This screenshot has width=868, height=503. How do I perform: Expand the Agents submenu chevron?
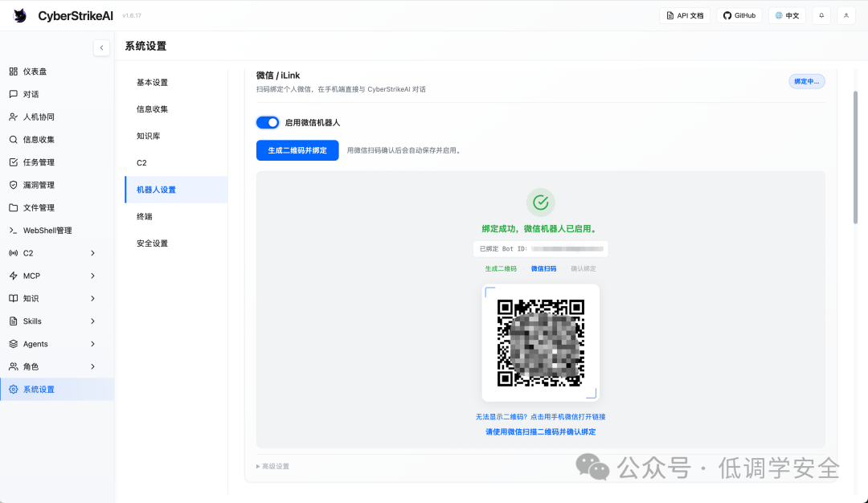[x=92, y=344]
